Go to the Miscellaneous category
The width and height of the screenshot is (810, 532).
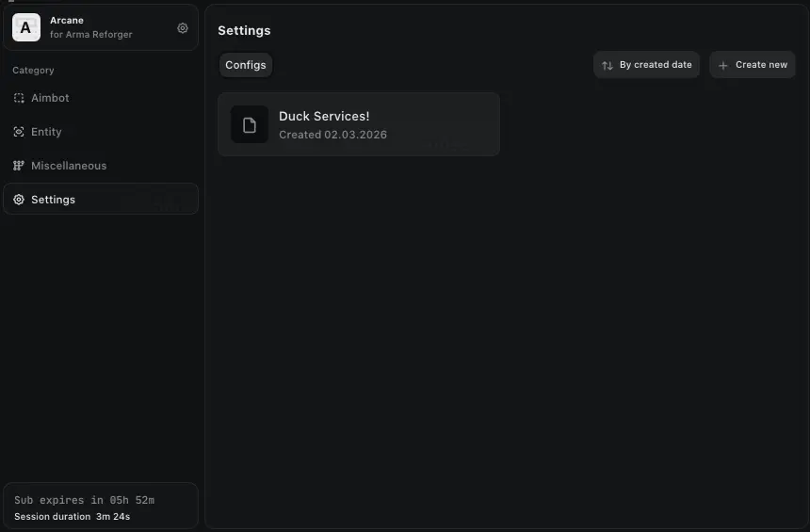[x=69, y=166]
